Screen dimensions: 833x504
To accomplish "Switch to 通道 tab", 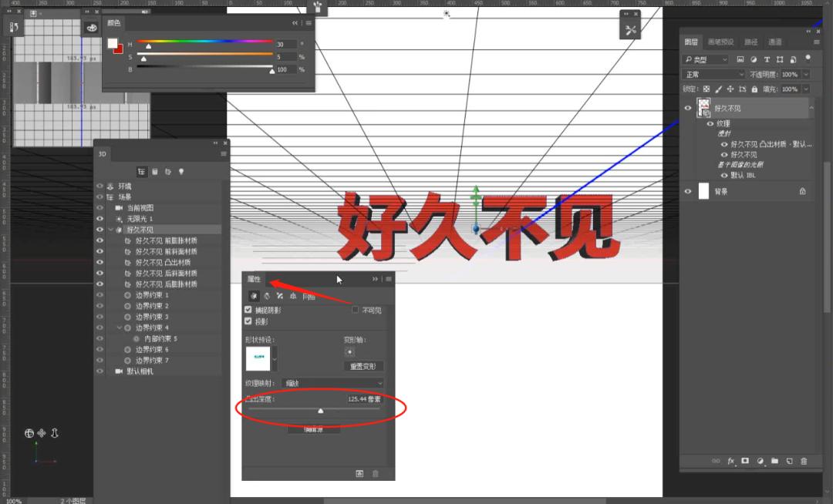I will (x=775, y=42).
